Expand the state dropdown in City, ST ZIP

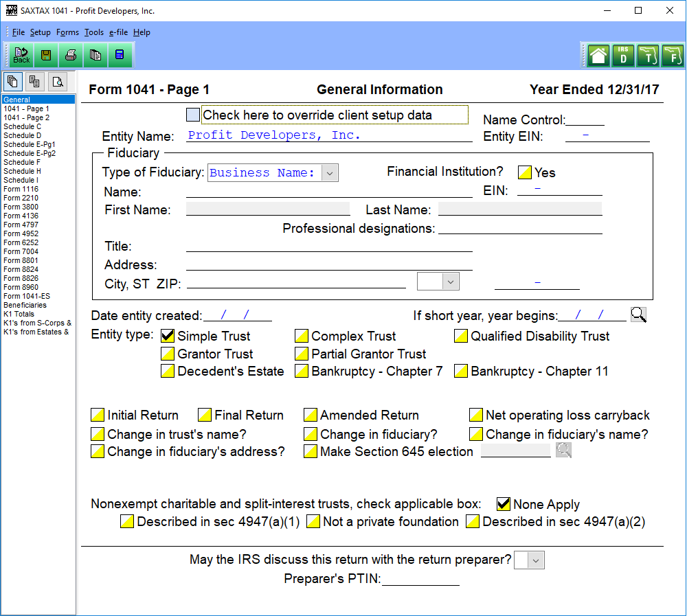pos(451,282)
